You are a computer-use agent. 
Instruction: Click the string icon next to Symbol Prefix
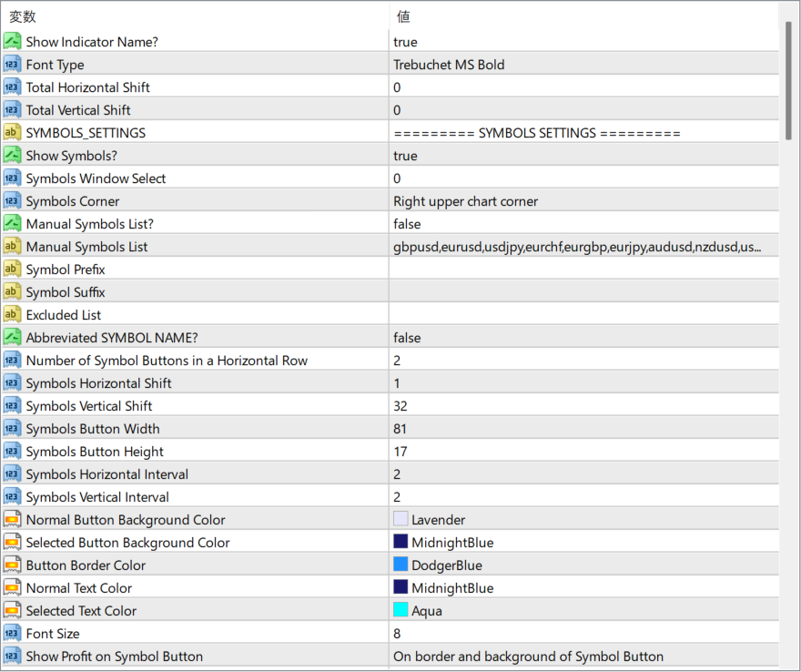(x=12, y=270)
